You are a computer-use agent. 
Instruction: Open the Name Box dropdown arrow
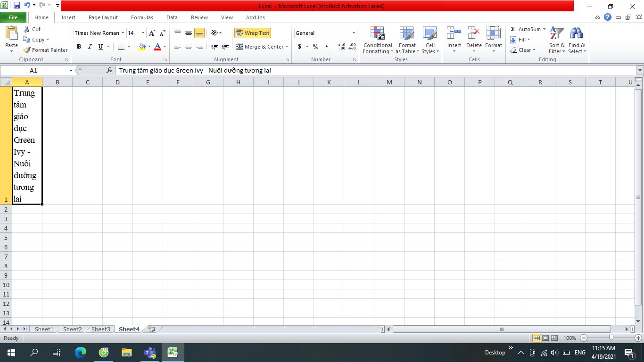pos(71,70)
